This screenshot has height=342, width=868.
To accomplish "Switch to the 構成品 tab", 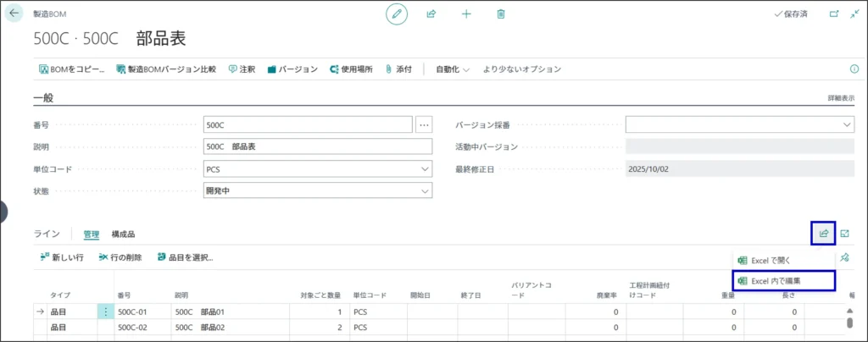I will (123, 234).
